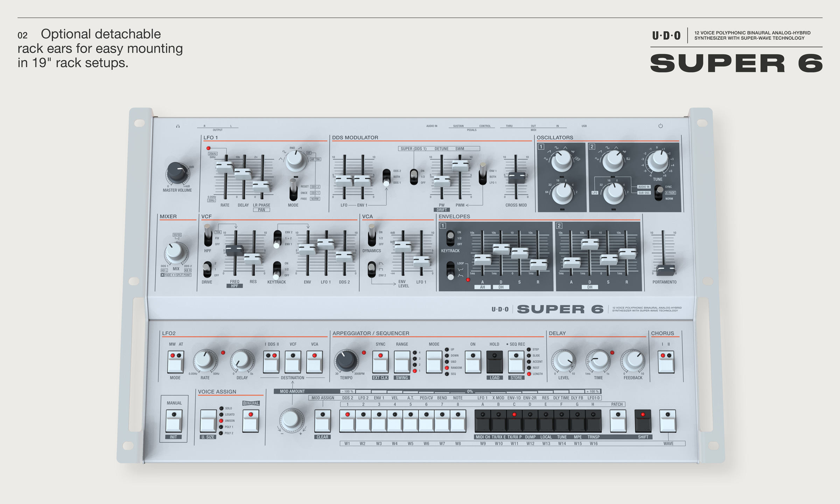Click the LFO 1 waveform selector knob
Screen dimensions: 840x504
click(x=296, y=160)
